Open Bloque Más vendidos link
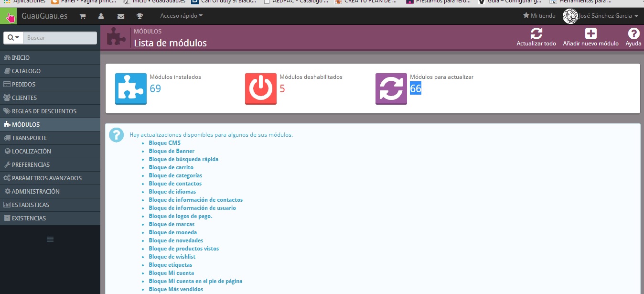Viewport: 644px width, 294px height. tap(176, 289)
